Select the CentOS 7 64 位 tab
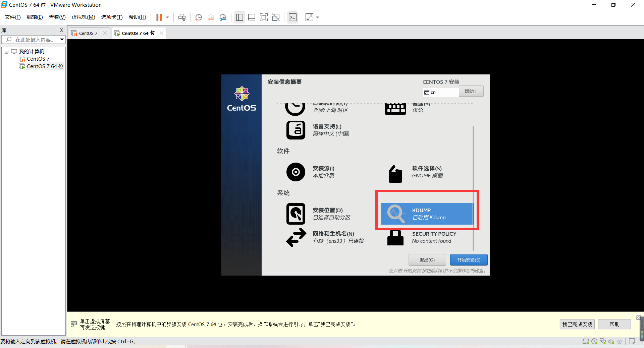Screen dimensions: 644x348 [138, 33]
